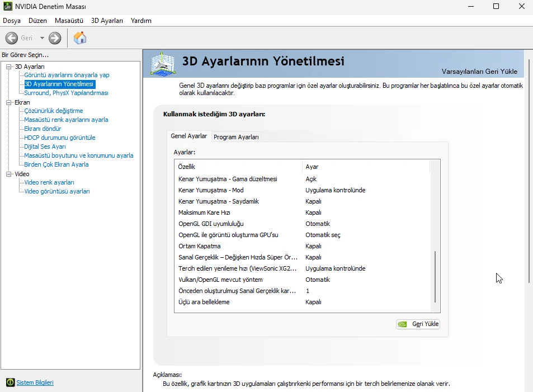Screen dimensions: 533x392
Task: Open HDCP durumunu görüntüle
Action: (60, 138)
